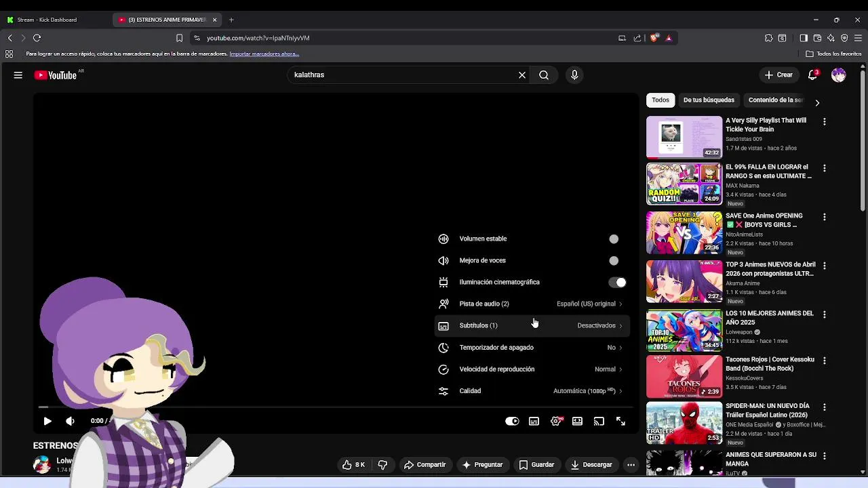Open more actions three-dot button below video

click(631, 464)
